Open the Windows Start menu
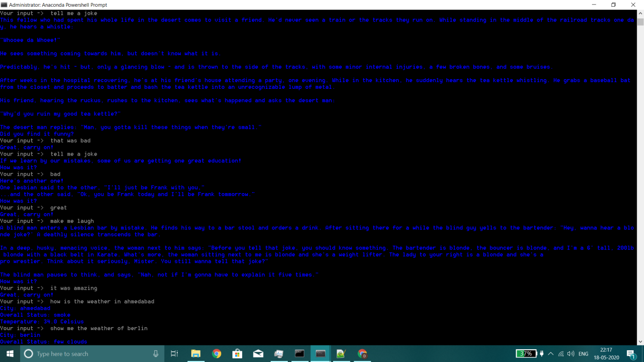Screen dimensions: 644x362 (10, 354)
